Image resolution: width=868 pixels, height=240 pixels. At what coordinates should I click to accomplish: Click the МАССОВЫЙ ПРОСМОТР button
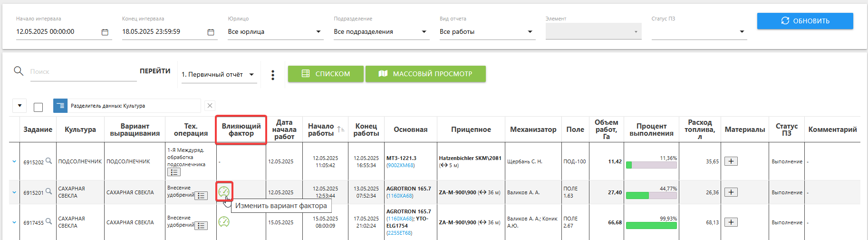tap(425, 74)
